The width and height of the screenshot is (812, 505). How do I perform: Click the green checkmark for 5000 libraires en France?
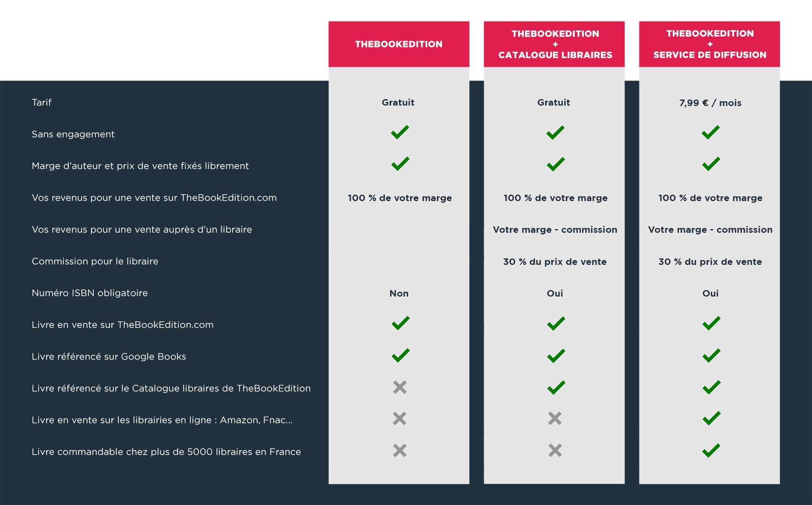coord(711,450)
